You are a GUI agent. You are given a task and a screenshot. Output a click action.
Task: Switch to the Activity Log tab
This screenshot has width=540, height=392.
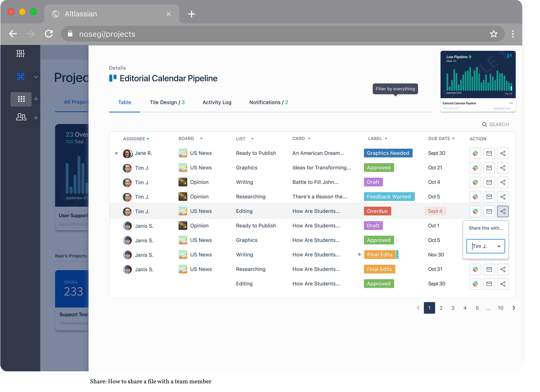point(217,102)
